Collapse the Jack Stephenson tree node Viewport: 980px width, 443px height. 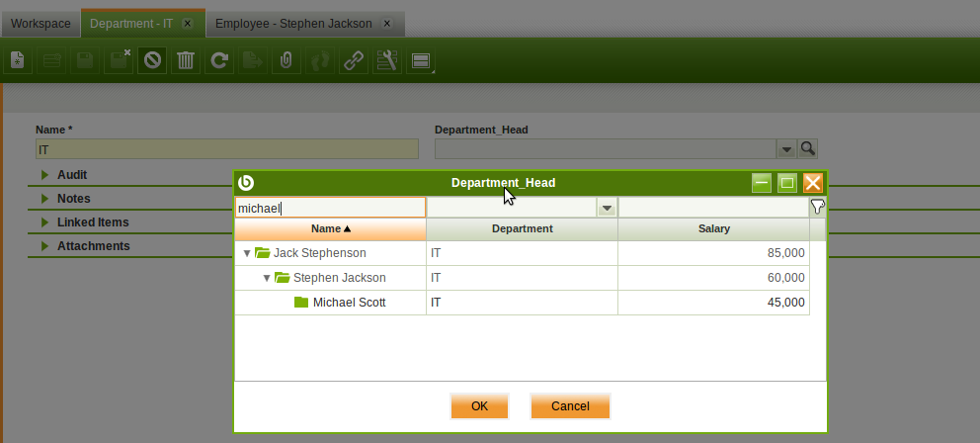(x=247, y=253)
